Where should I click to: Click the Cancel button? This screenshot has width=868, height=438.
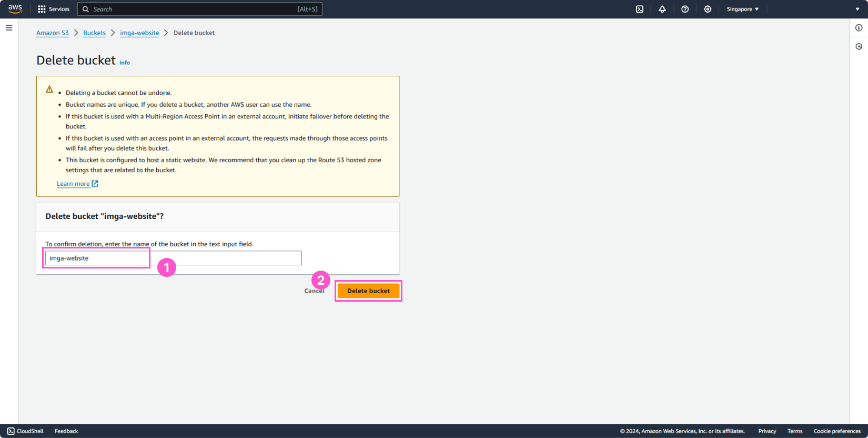tap(314, 291)
